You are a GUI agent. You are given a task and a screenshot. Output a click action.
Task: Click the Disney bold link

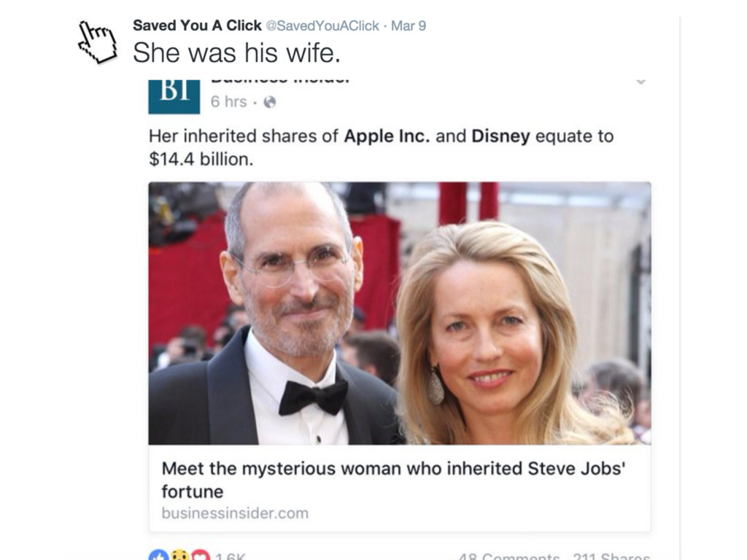(x=500, y=136)
